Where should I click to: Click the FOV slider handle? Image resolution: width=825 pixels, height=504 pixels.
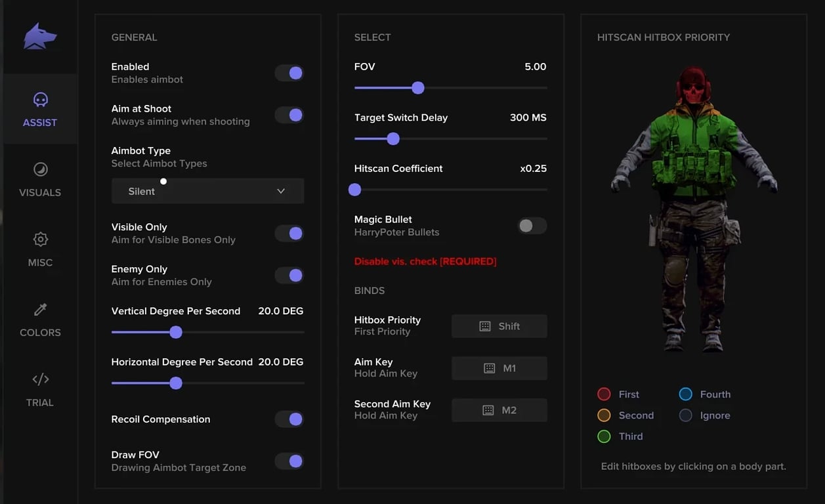[x=418, y=88]
